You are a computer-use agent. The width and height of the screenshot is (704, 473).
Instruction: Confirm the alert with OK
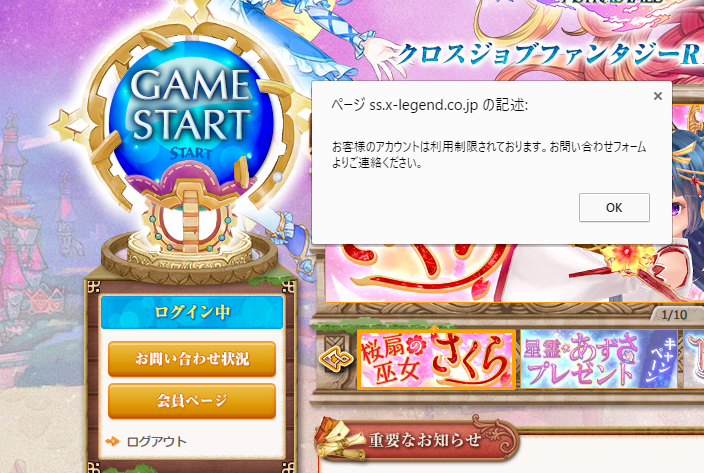coord(614,207)
